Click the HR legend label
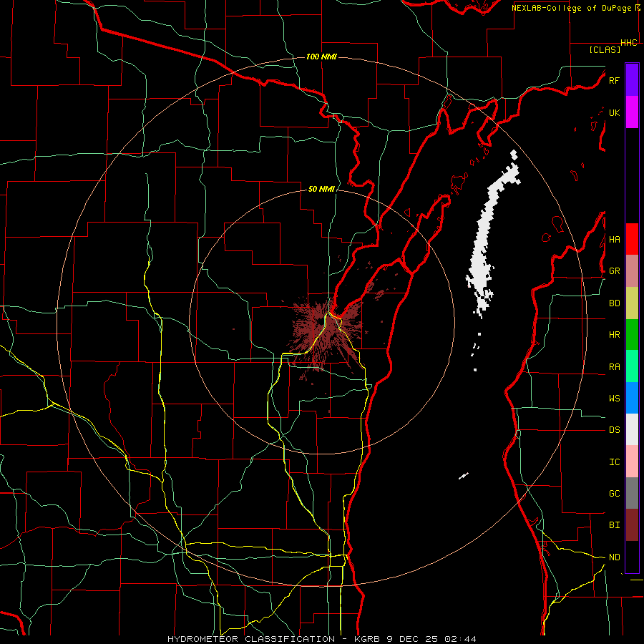The width and height of the screenshot is (644, 644). click(614, 335)
